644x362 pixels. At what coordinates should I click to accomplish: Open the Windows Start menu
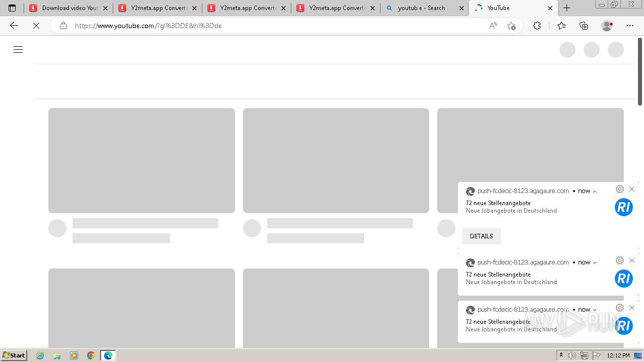click(14, 355)
